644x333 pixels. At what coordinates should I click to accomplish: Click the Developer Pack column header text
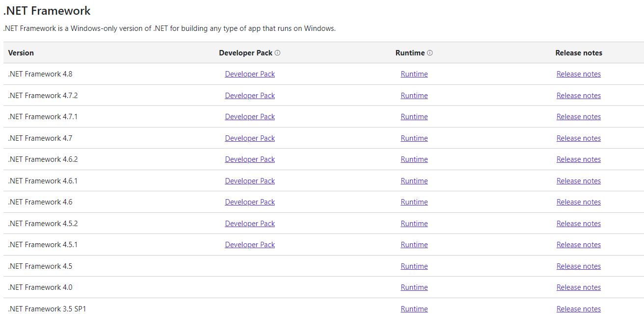click(245, 53)
